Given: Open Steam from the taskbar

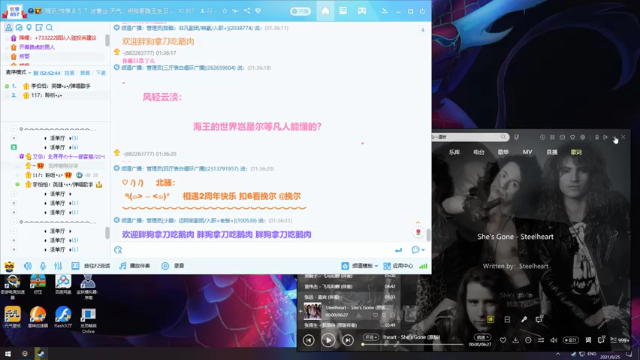Looking at the screenshot, I should [x=40, y=353].
